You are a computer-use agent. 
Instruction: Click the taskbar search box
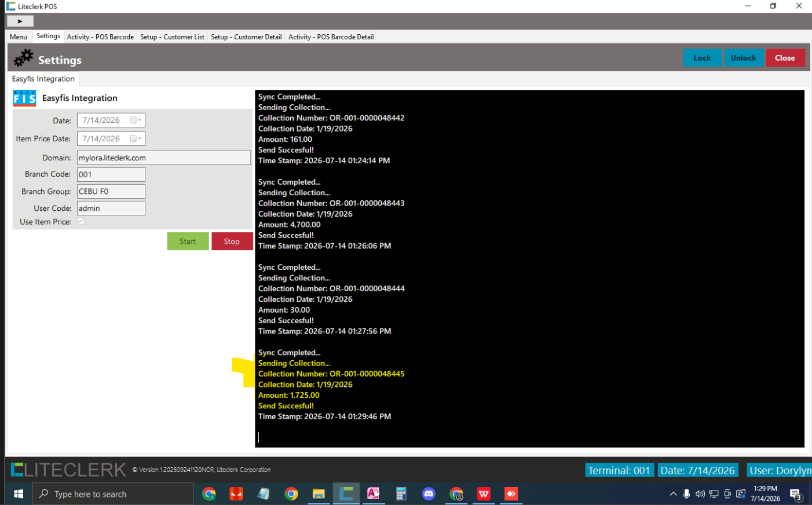(x=113, y=494)
